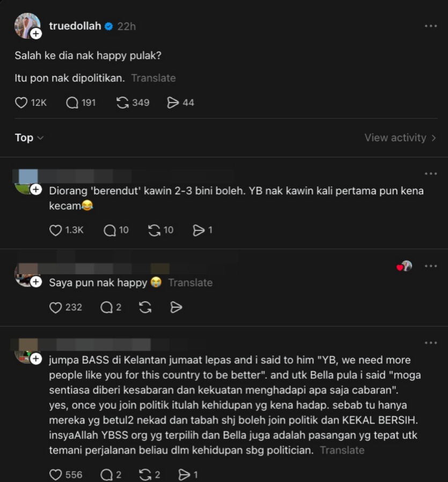
Task: Like the truedollah post with 12K likes
Action: click(21, 103)
